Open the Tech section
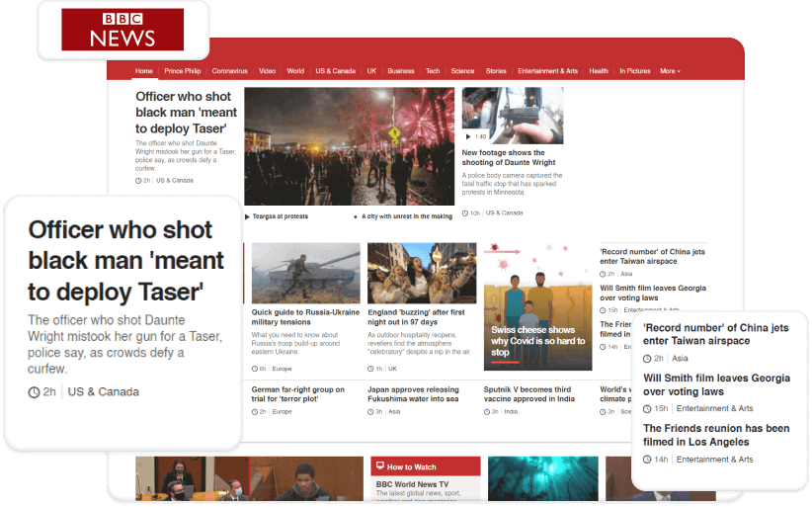Image resolution: width=812 pixels, height=507 pixels. pos(433,71)
